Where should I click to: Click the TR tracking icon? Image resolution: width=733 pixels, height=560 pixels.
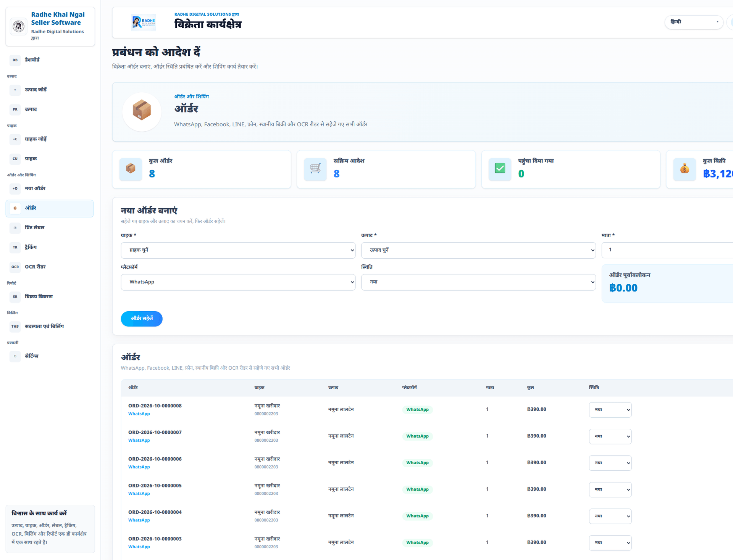(x=15, y=248)
